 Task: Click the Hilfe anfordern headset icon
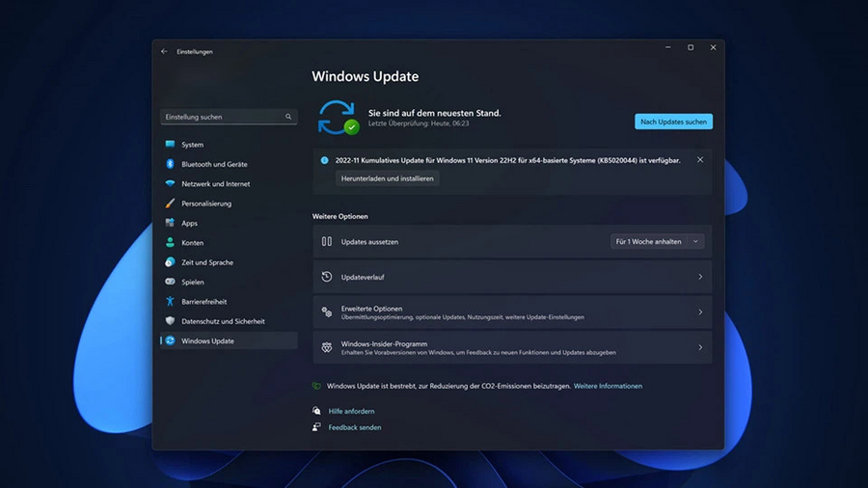click(x=316, y=411)
